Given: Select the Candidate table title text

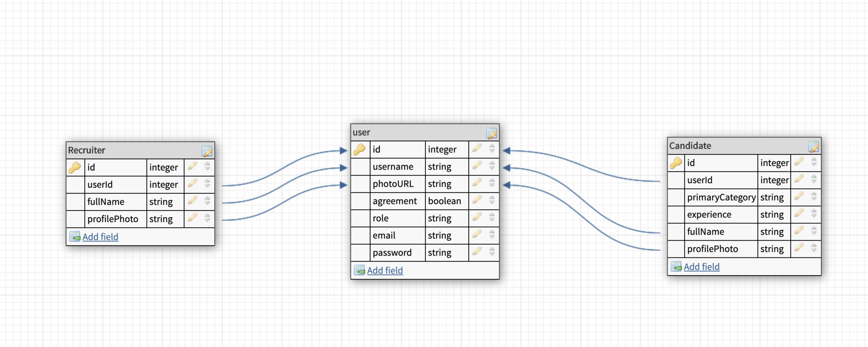Looking at the screenshot, I should point(690,146).
